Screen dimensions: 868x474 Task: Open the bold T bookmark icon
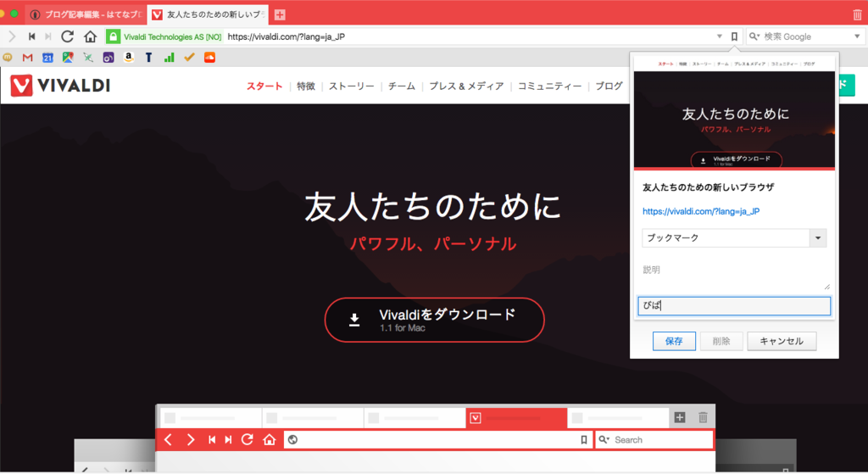148,57
